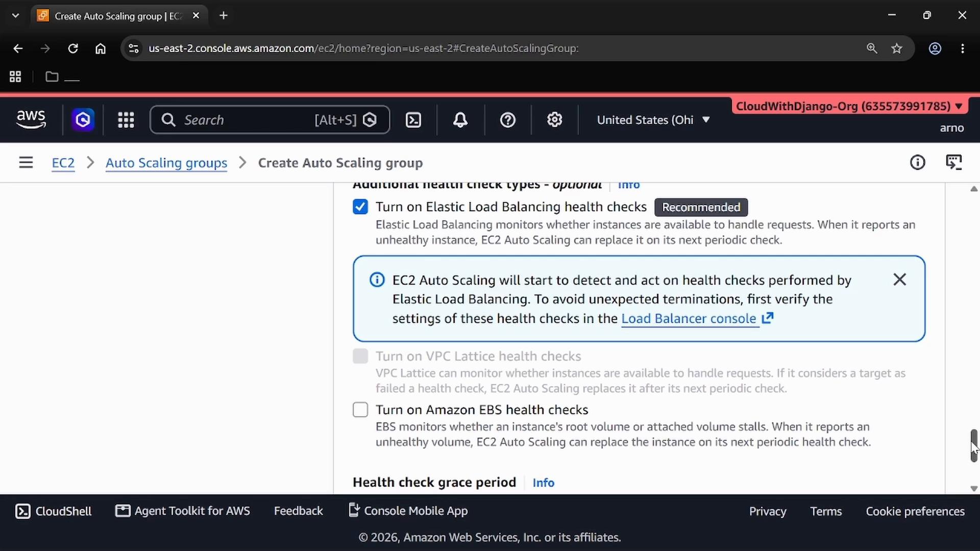
Task: Open the tutorials panel icon beside info
Action: 953,163
